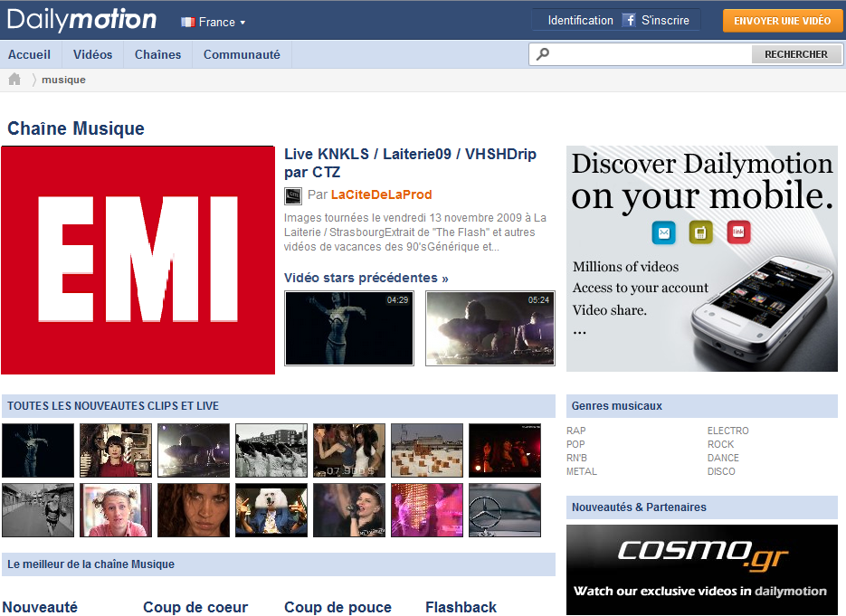Image resolution: width=846 pixels, height=616 pixels.
Task: Open the dancing women 07.900 $ thumbnail
Action: pos(349,450)
